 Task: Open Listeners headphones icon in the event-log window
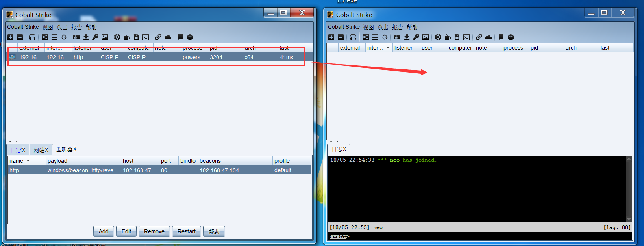click(353, 37)
